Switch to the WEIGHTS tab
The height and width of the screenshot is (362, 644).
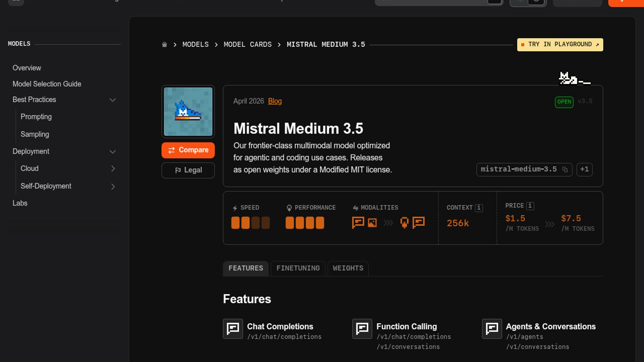(x=348, y=268)
